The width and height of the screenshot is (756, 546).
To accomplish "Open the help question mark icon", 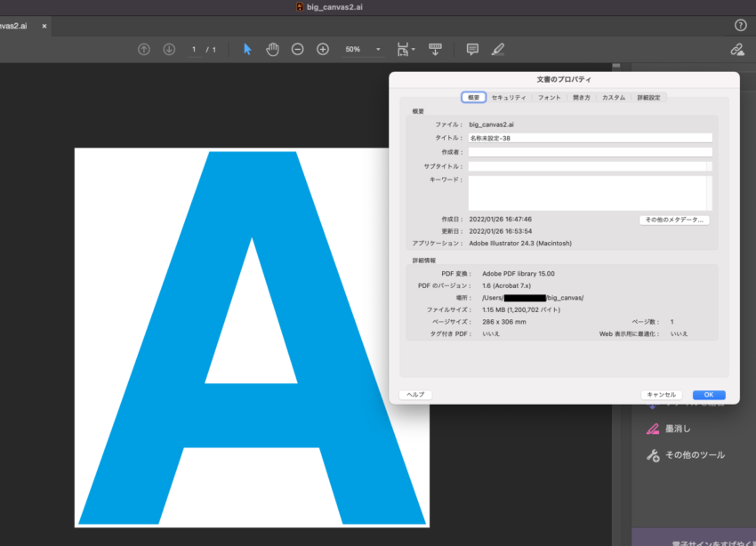I will click(x=740, y=26).
